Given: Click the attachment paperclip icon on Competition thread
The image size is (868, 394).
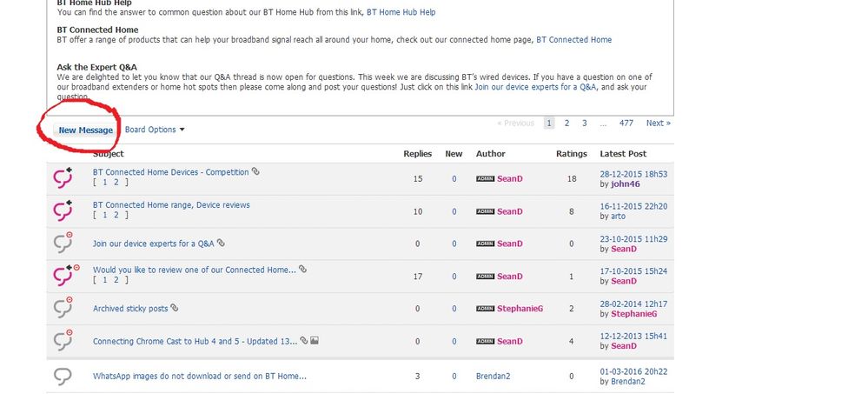Looking at the screenshot, I should point(255,172).
